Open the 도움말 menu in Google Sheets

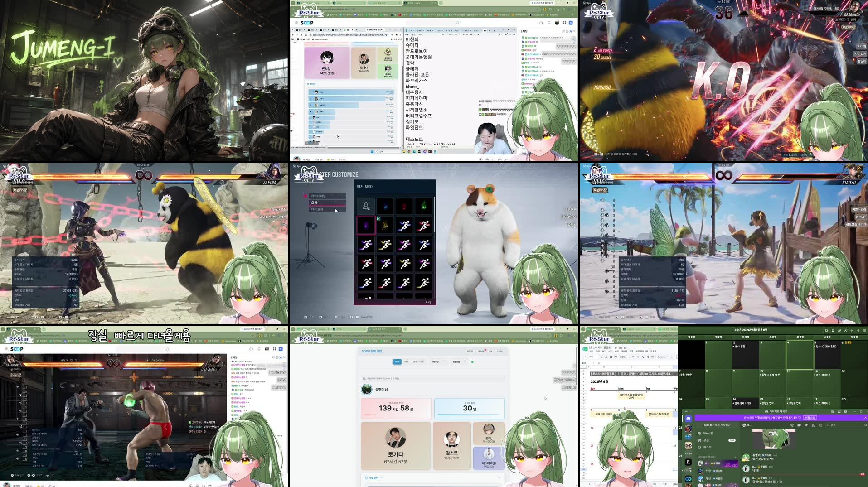click(653, 351)
